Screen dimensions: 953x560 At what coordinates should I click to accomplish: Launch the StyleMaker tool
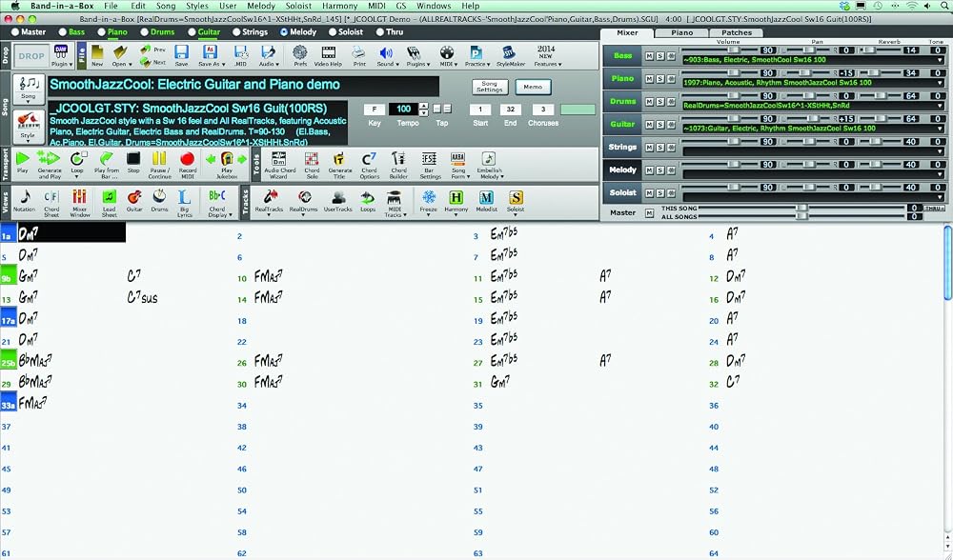click(x=511, y=55)
